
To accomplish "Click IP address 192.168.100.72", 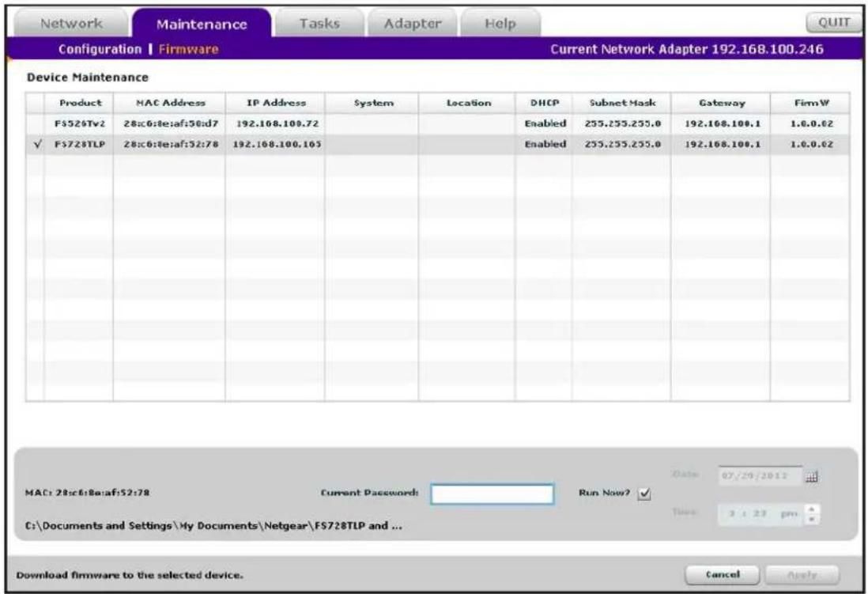I will pyautogui.click(x=277, y=123).
